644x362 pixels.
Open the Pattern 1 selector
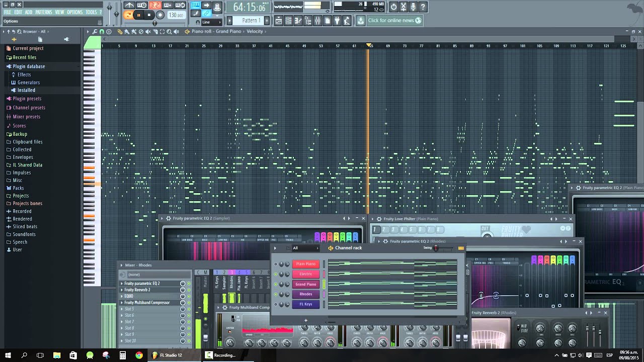249,21
